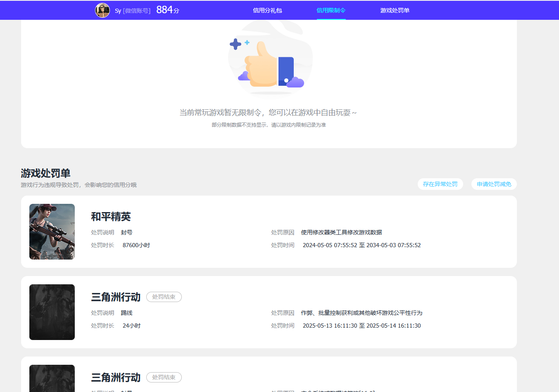Click the 三角洲行动 title with 踢线 penalty
The image size is (559, 392).
(x=116, y=297)
